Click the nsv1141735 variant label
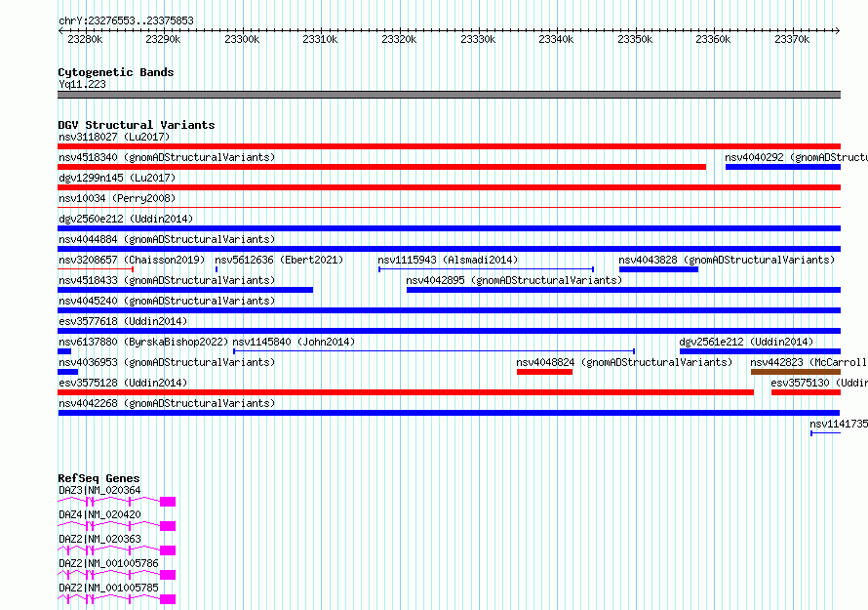868x610 pixels. click(839, 424)
